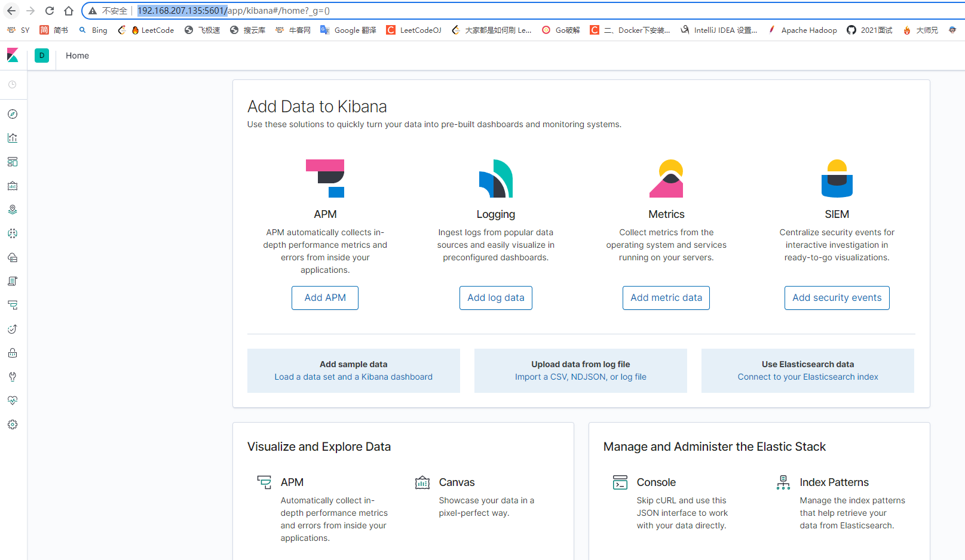This screenshot has width=965, height=560.
Task: Open Import a CSV, NDJSON, or log file
Action: click(x=581, y=377)
